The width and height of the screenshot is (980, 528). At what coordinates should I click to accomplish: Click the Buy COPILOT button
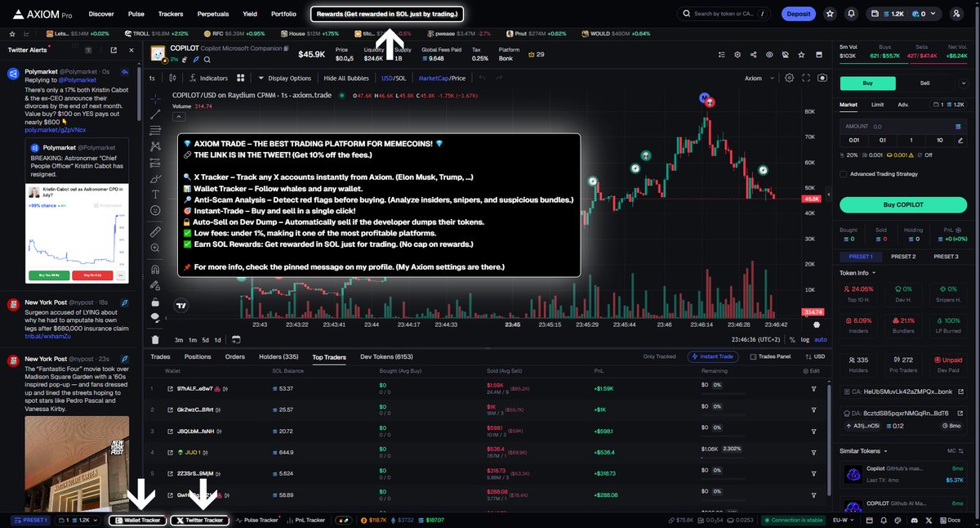[903, 205]
